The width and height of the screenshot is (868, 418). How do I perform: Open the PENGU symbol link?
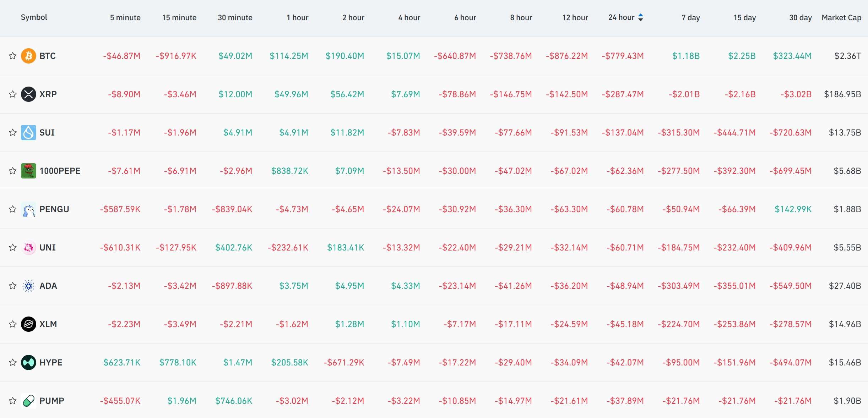click(x=54, y=209)
